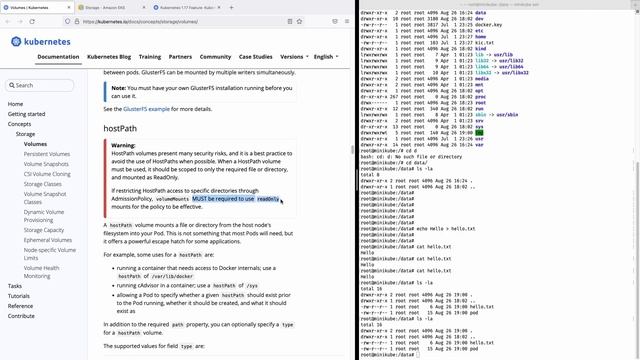The image size is (640, 360).
Task: Click the highlighted readOnly code text
Action: 268,199
